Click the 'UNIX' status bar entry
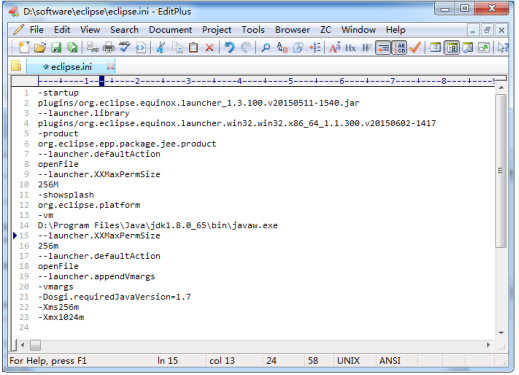The width and height of the screenshot is (519, 375). [x=348, y=361]
